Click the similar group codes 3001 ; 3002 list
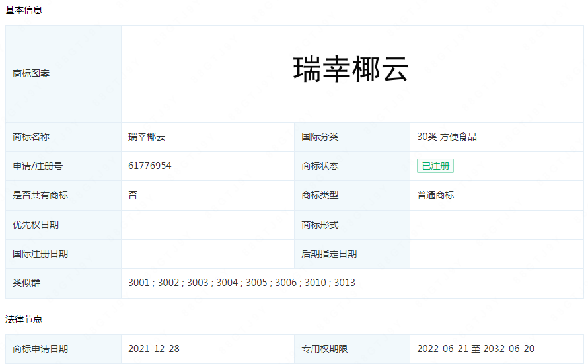The image size is (588, 364). [x=242, y=283]
